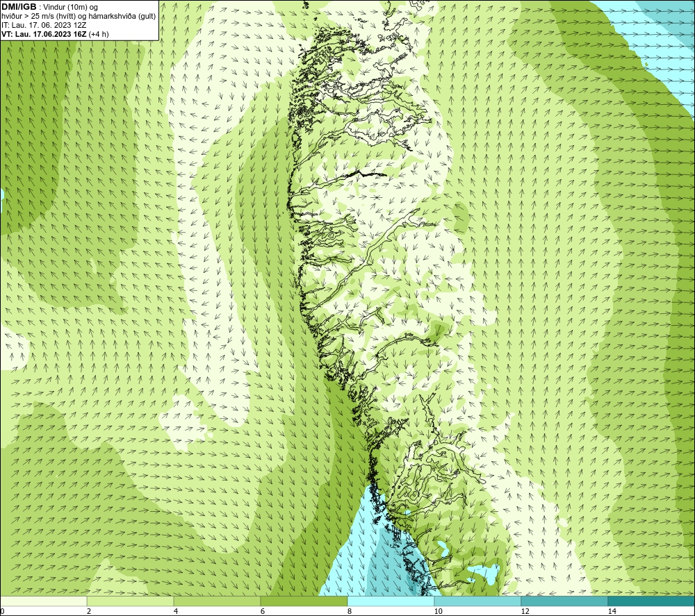Click the legend label '4'
The width and height of the screenshot is (695, 616).
176,612
